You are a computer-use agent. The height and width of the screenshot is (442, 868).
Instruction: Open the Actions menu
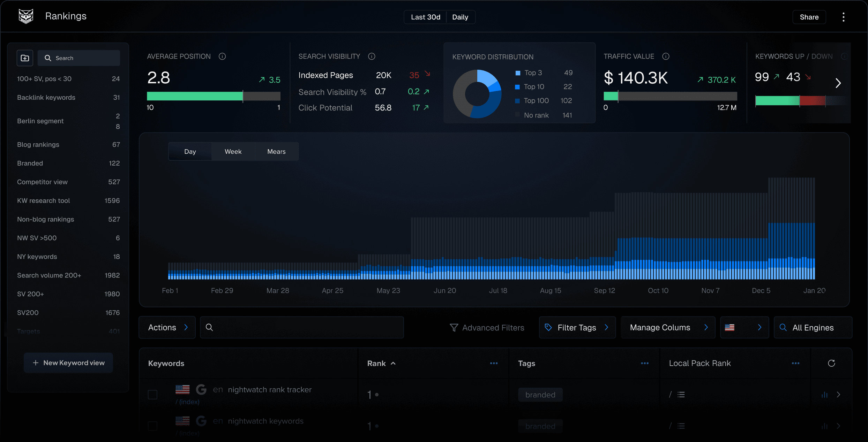[167, 327]
